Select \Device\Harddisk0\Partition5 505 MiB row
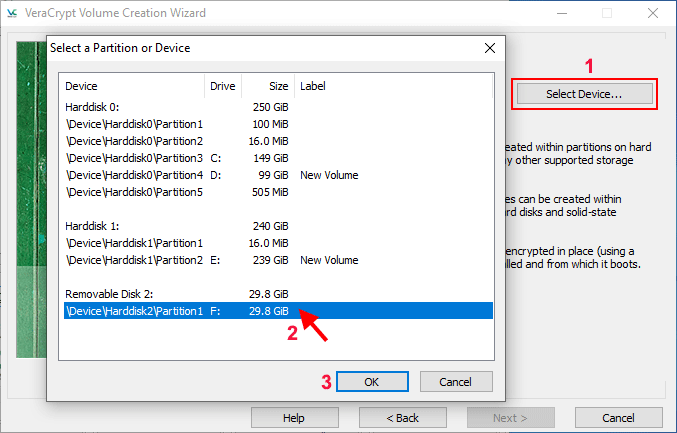This screenshot has width=677, height=433. pyautogui.click(x=278, y=192)
